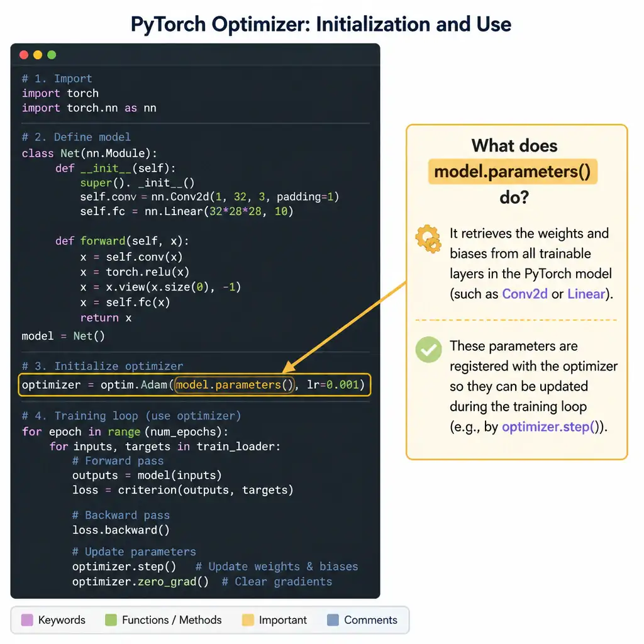Click the Important legend label

pyautogui.click(x=282, y=619)
